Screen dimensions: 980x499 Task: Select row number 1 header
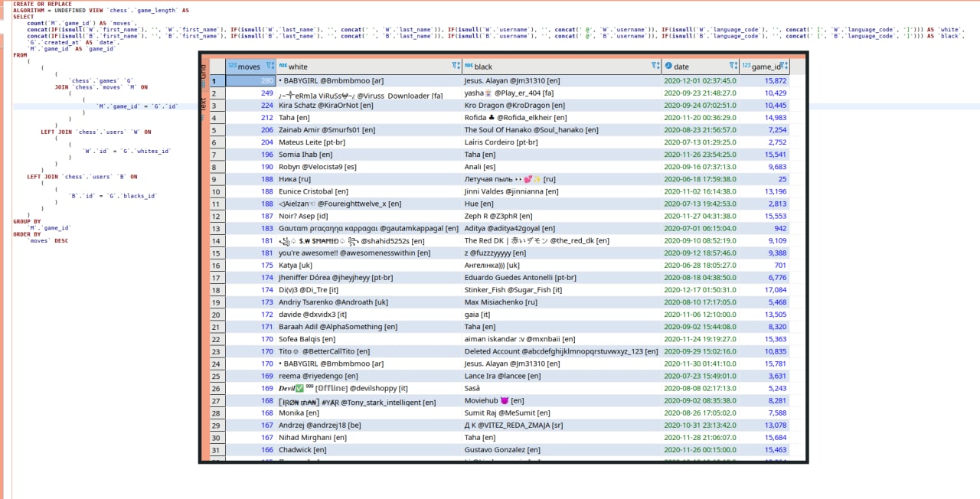coord(217,80)
